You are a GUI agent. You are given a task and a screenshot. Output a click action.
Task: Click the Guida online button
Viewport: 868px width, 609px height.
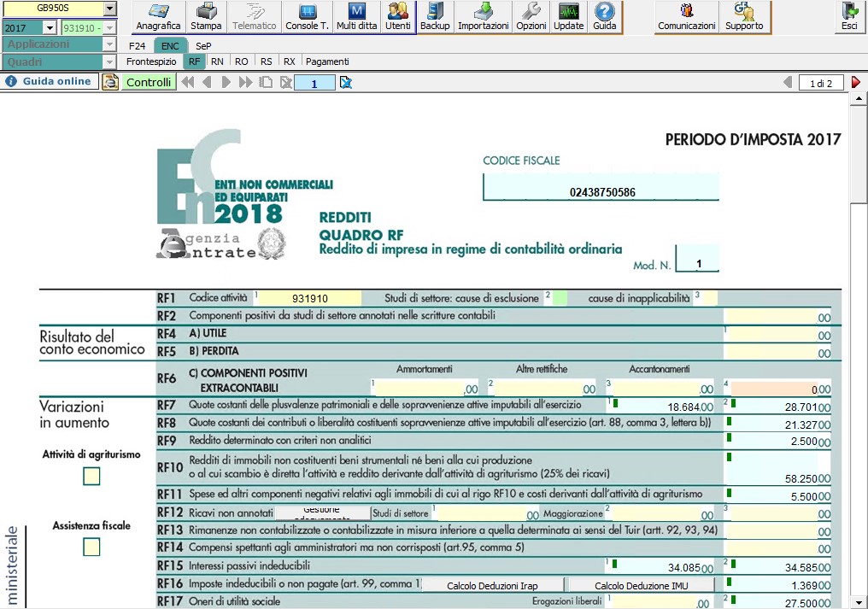(50, 81)
